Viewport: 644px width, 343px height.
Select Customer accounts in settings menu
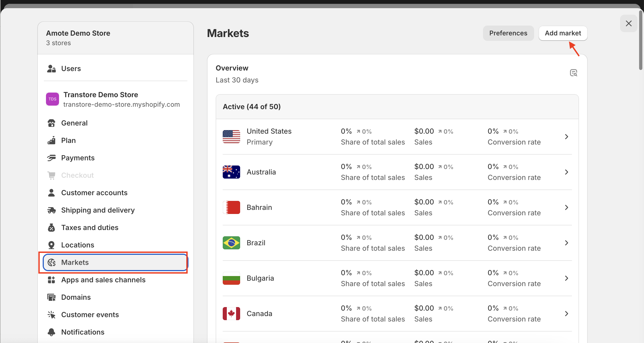point(94,193)
